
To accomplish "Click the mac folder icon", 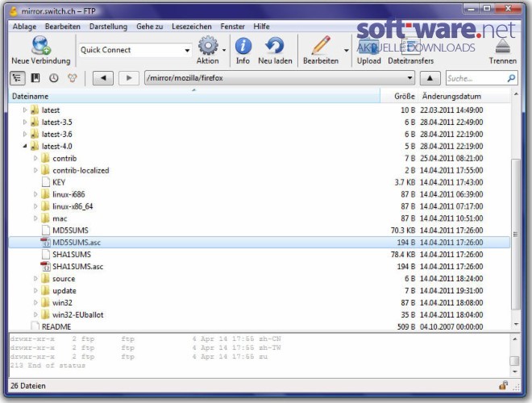I will [x=45, y=218].
